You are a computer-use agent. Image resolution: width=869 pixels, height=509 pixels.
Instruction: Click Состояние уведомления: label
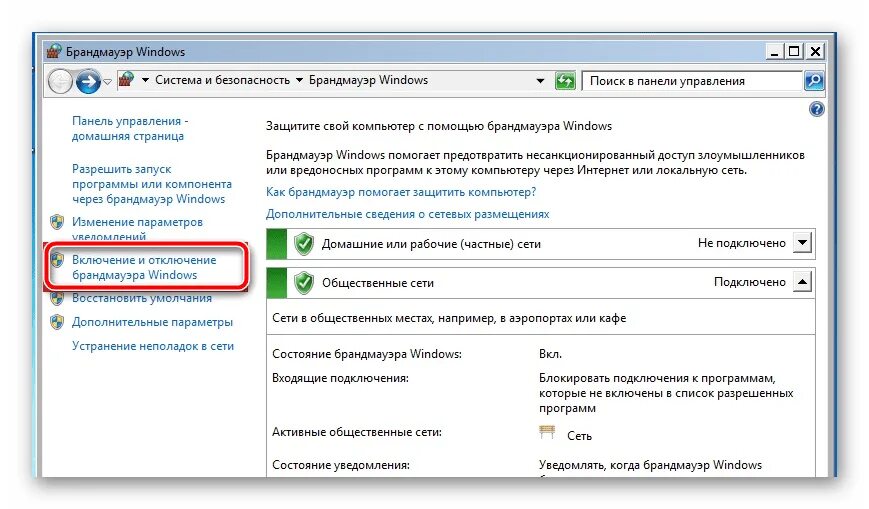[x=341, y=465]
